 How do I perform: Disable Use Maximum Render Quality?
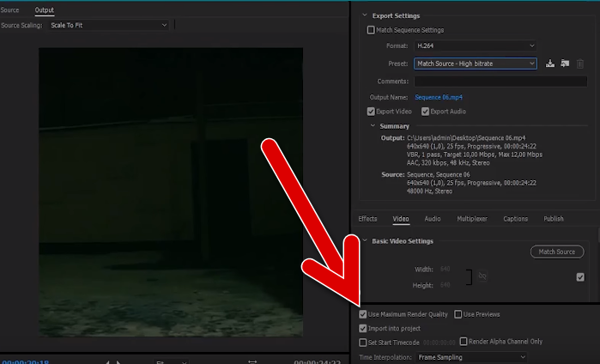tap(363, 314)
